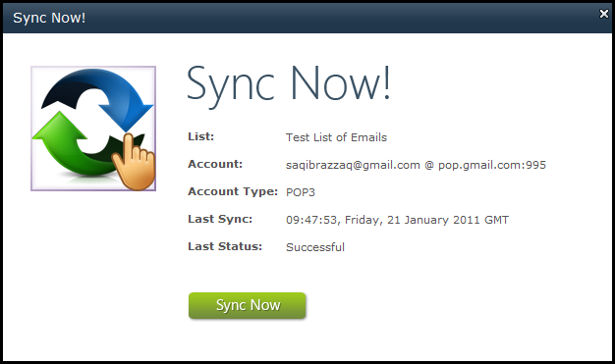The width and height of the screenshot is (615, 364).
Task: Select the Test List of Emails value
Action: pos(336,137)
